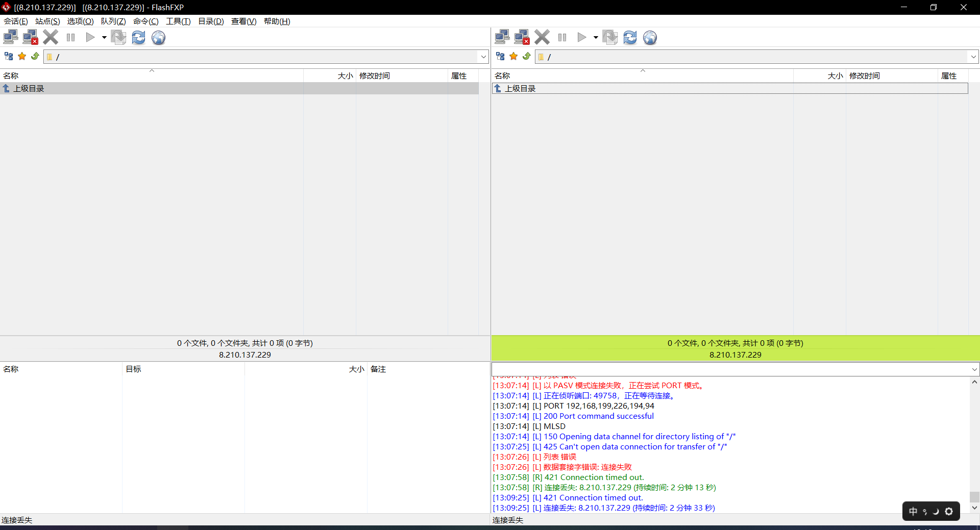Viewport: 980px width, 530px height.
Task: Open the 查看(V) menu
Action: point(243,21)
